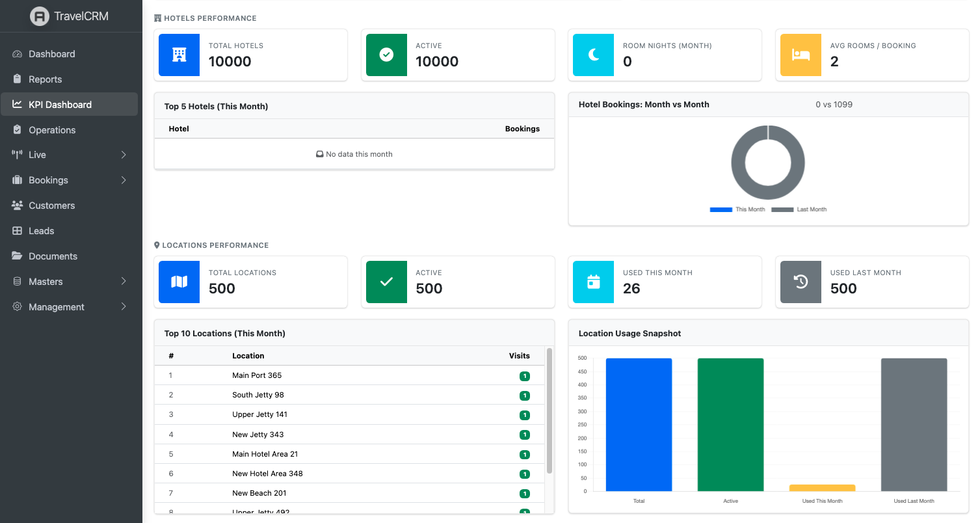This screenshot has height=523, width=980.
Task: Open Dashboard from the sidebar
Action: tap(69, 54)
